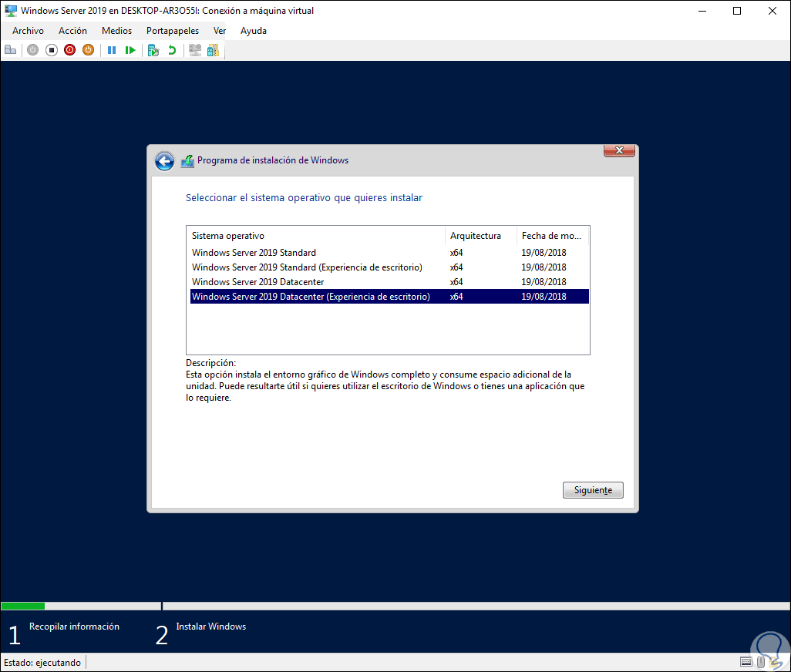
Task: Revert the VM with green arrow icon
Action: [x=172, y=50]
